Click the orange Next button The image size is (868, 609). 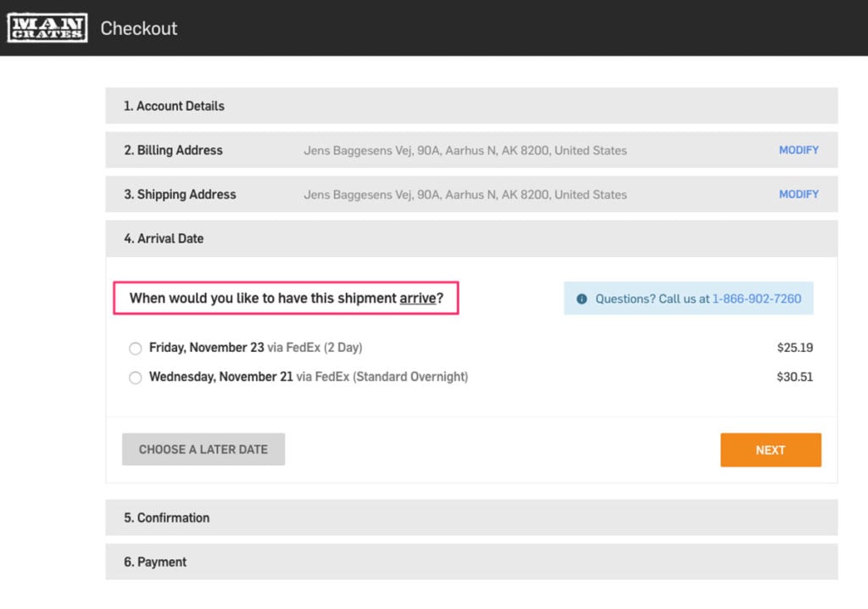(771, 450)
